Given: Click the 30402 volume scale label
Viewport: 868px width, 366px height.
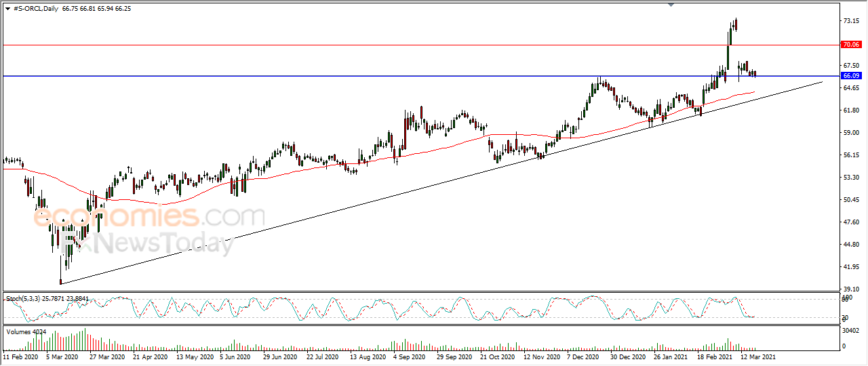Looking at the screenshot, I should [851, 331].
